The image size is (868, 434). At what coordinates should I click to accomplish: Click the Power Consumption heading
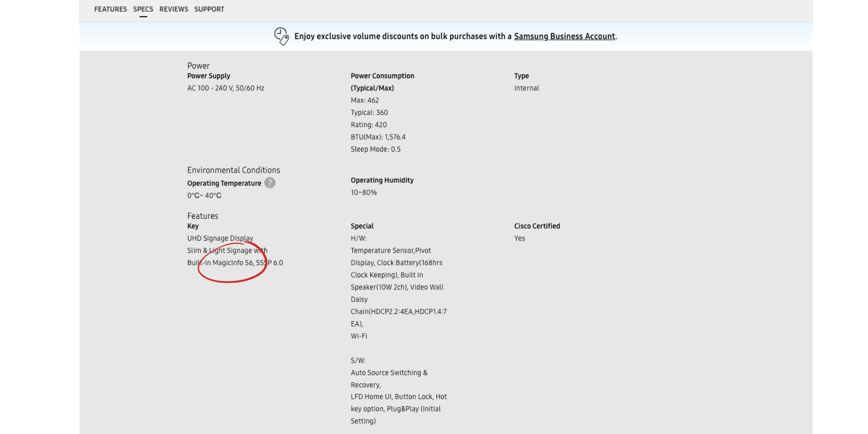coord(382,76)
